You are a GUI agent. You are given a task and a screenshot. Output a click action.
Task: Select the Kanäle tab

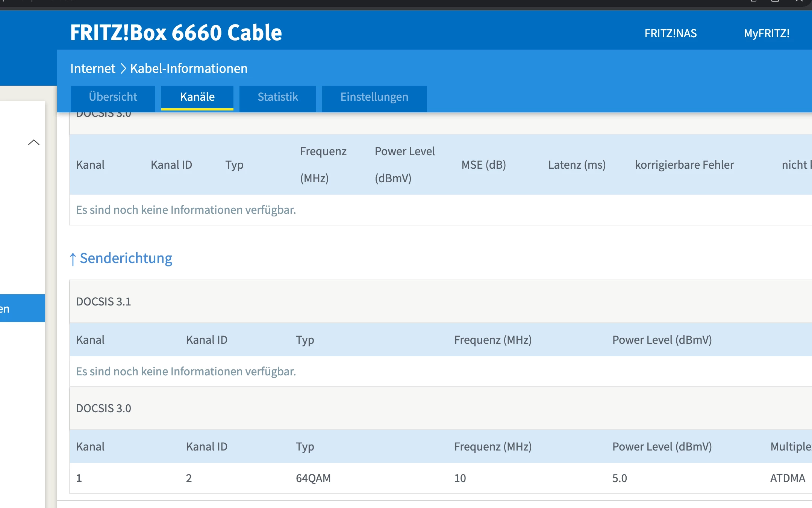point(197,97)
